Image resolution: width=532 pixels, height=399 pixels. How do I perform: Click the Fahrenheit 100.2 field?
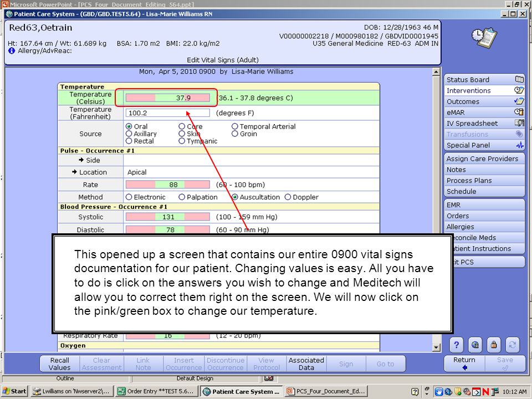[x=167, y=113]
